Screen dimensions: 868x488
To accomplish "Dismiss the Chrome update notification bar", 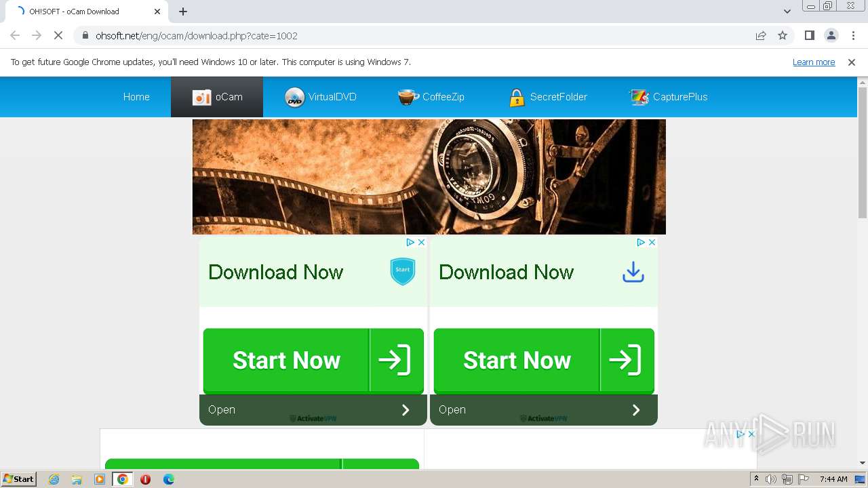I will 852,62.
